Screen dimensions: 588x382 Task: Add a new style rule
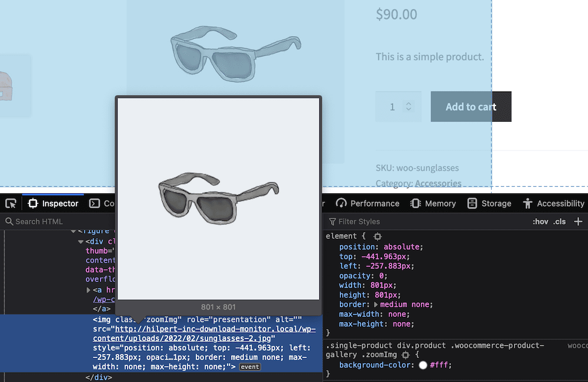578,222
